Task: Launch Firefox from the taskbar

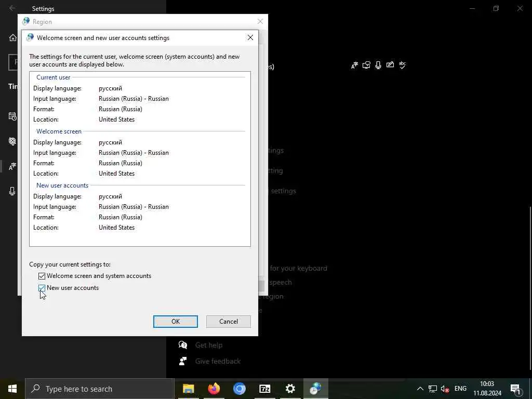Action: 214,389
